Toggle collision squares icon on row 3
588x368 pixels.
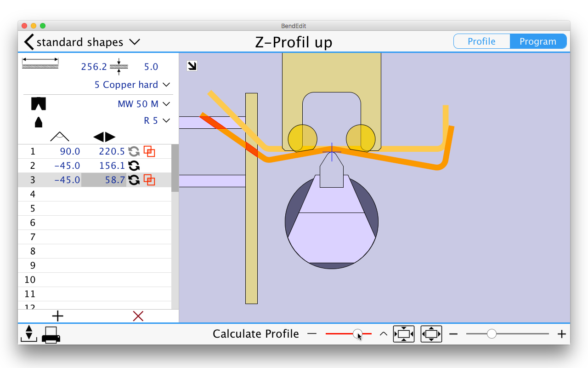point(149,180)
